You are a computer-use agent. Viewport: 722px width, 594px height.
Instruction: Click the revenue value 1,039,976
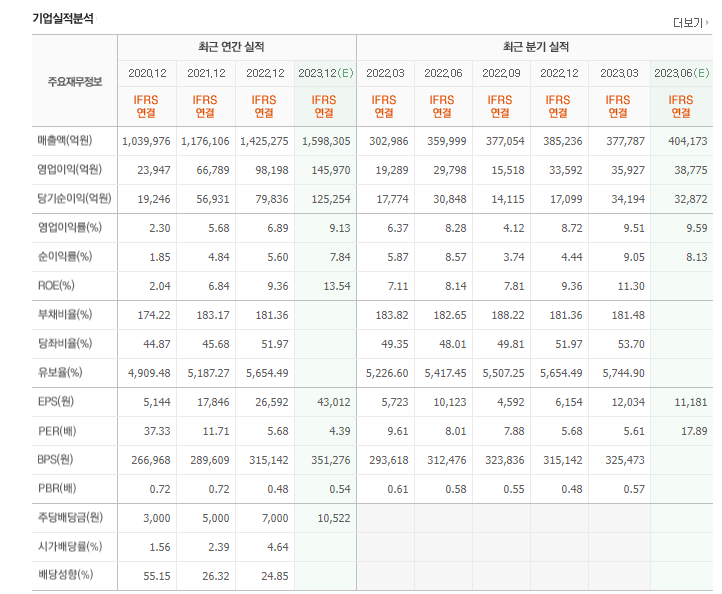146,141
